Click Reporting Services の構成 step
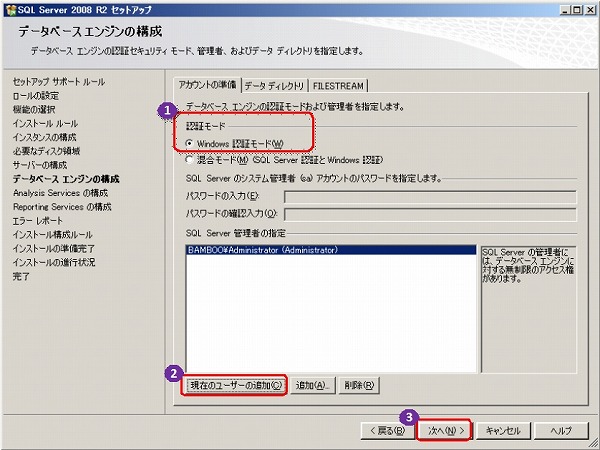Image resolution: width=600 pixels, height=450 pixels. point(62,207)
